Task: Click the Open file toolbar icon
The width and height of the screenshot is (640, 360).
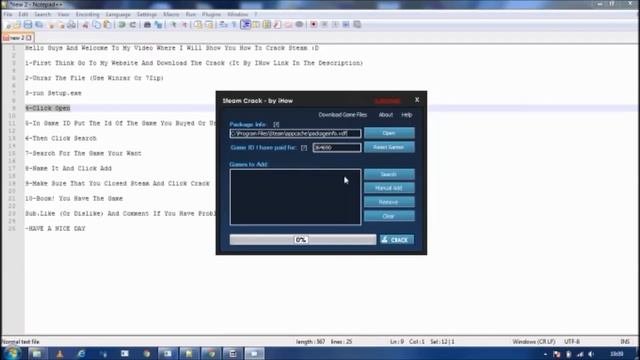Action: click(16, 25)
